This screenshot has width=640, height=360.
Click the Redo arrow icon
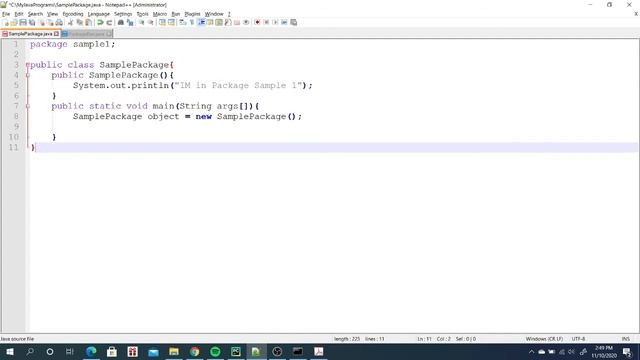tap(109, 22)
